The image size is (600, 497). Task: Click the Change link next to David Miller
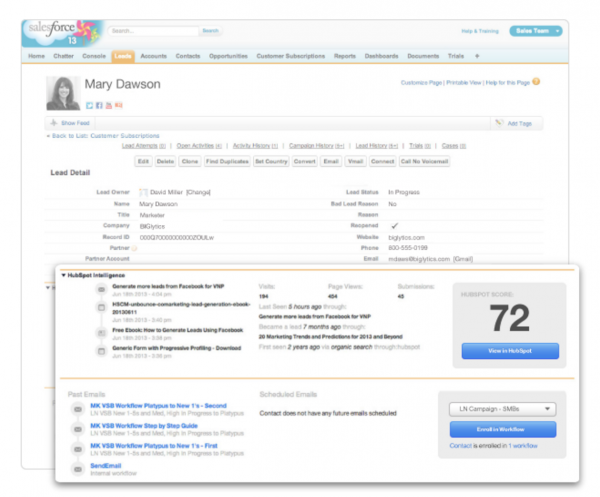[x=198, y=192]
